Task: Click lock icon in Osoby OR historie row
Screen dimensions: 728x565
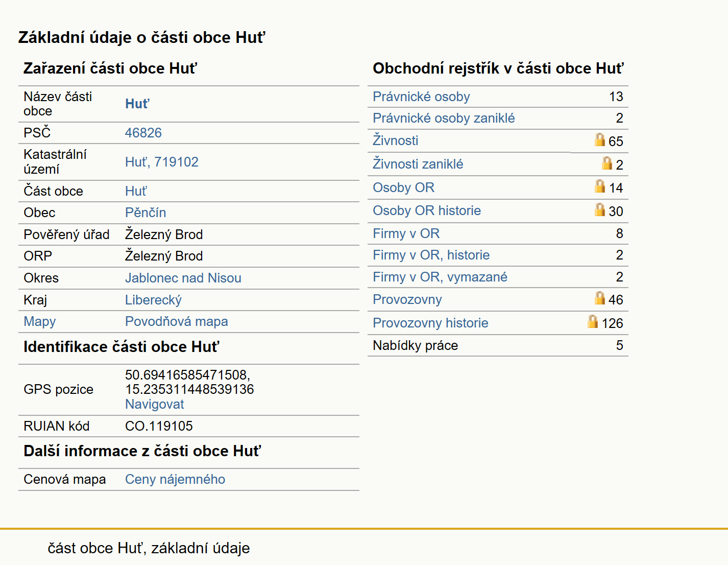Action: (600, 209)
